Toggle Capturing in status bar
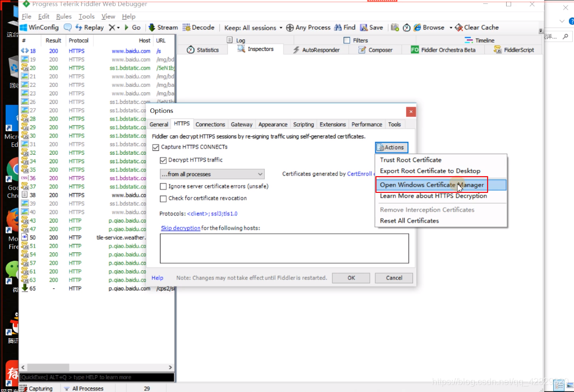 [x=36, y=388]
